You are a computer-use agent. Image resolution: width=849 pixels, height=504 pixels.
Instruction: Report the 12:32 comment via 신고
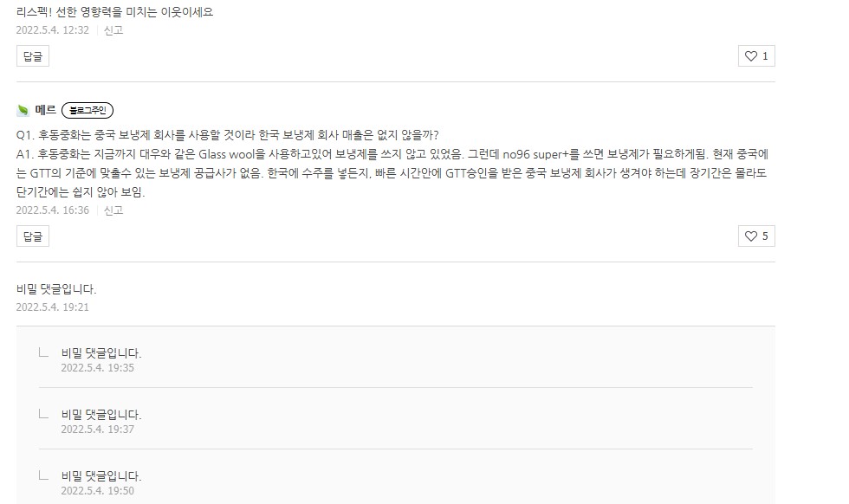113,30
